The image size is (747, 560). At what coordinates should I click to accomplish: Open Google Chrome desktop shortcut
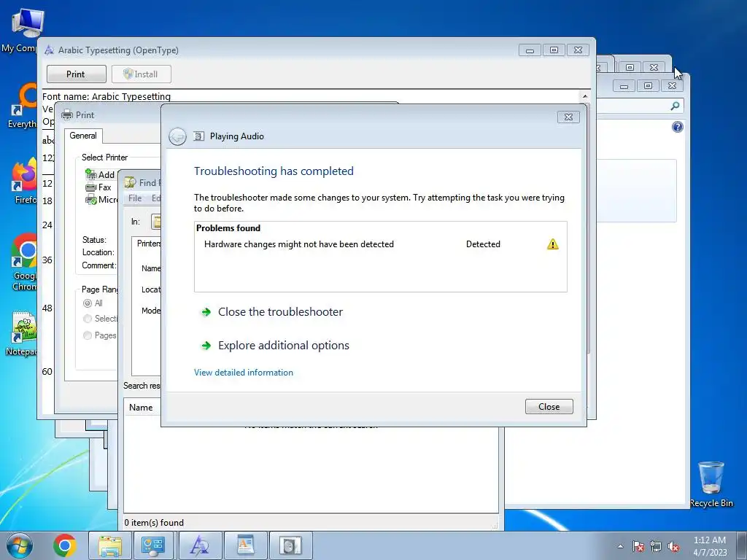click(x=24, y=262)
